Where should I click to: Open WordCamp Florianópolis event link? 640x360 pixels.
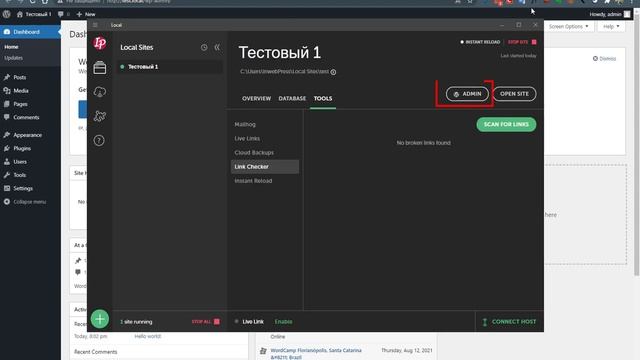click(316, 353)
